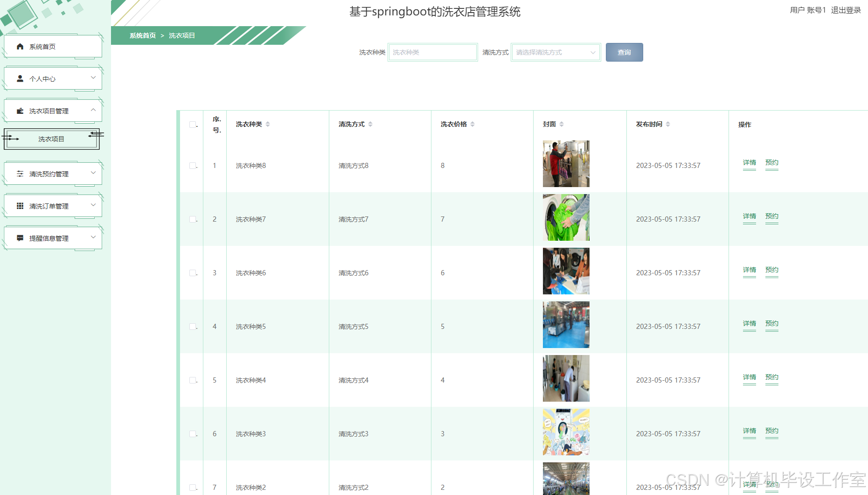Viewport: 868px width, 495px height.
Task: Click the 查询 search button
Action: tap(624, 52)
